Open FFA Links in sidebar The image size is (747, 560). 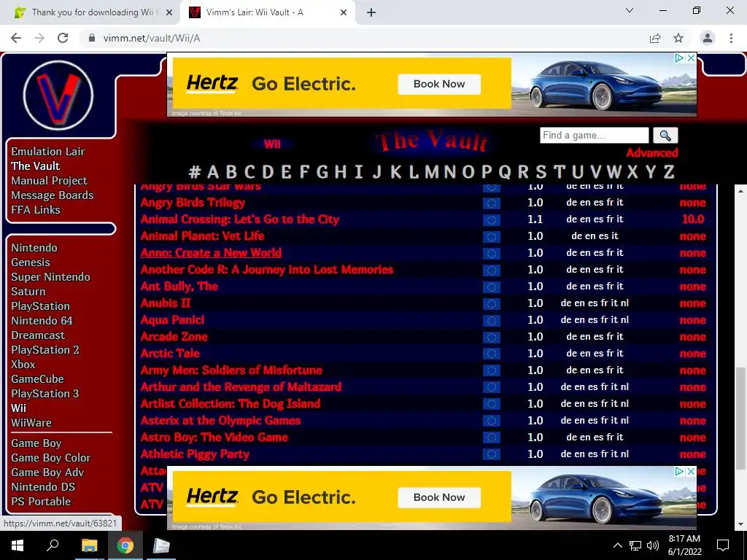tap(36, 209)
